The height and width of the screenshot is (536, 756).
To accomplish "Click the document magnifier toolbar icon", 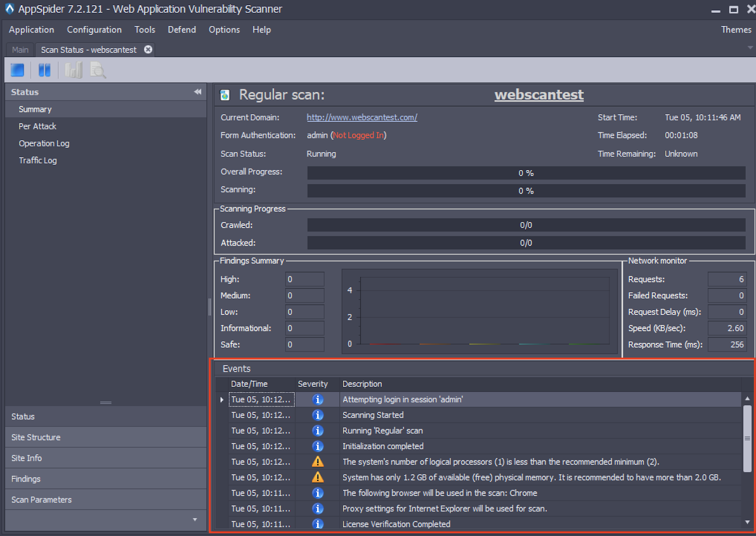I will coord(98,70).
